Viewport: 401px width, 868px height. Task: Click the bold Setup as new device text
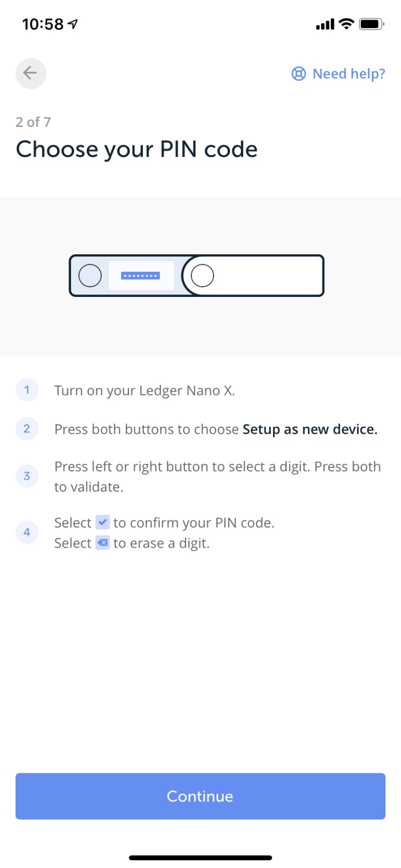310,429
